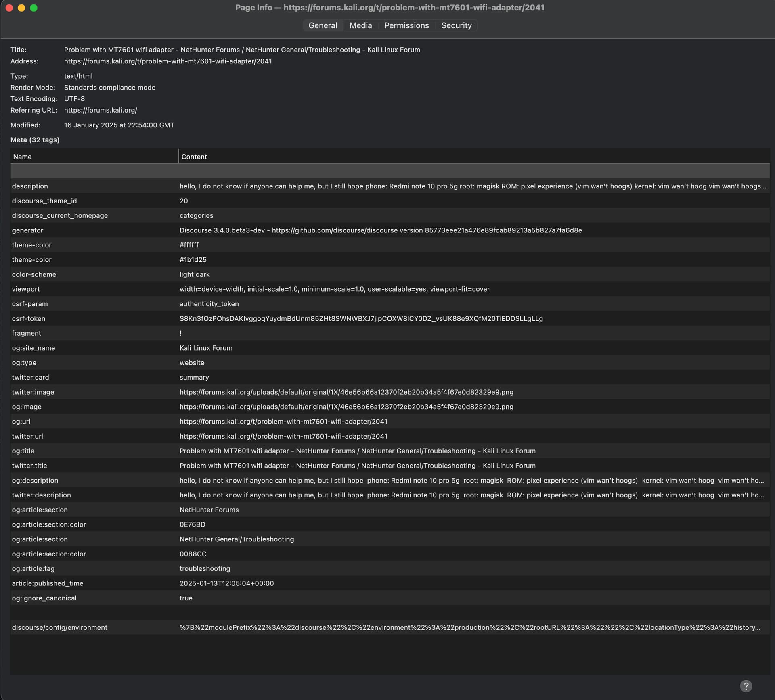This screenshot has width=775, height=700.
Task: Select the twitter:description row
Action: pos(390,495)
